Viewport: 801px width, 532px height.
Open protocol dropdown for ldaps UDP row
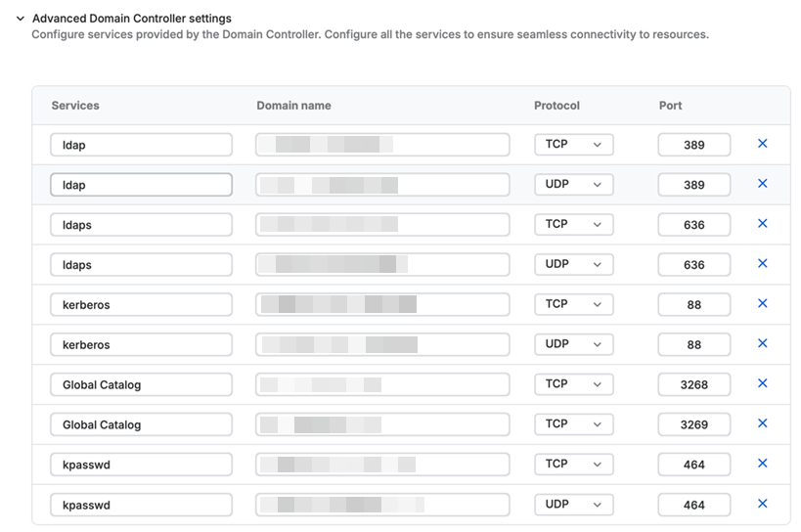click(573, 265)
